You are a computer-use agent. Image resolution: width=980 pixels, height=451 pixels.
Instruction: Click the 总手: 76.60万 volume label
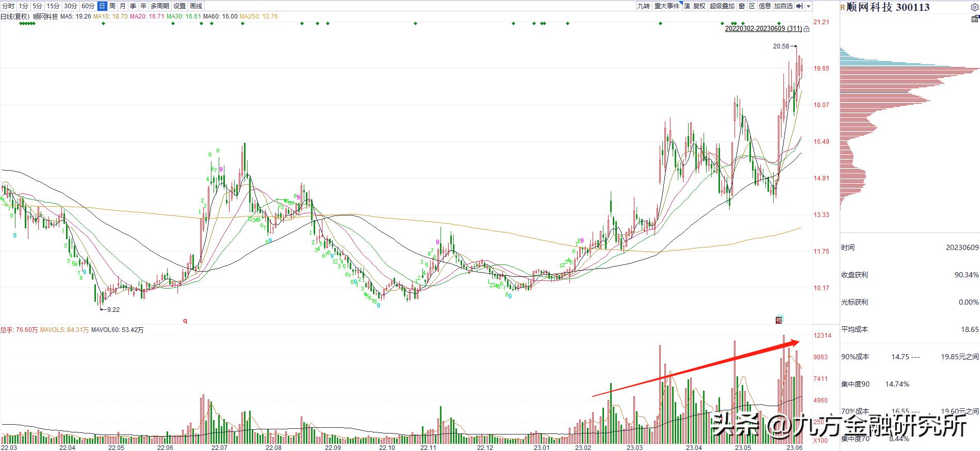point(19,330)
